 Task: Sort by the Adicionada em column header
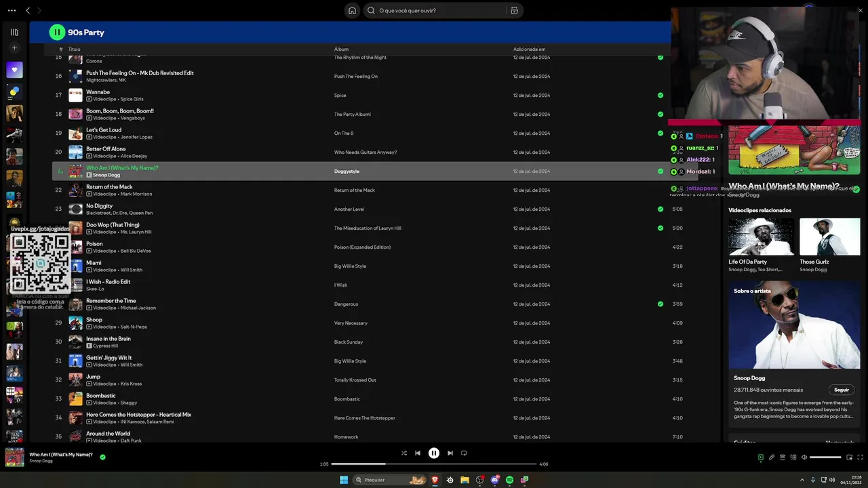pyautogui.click(x=529, y=49)
